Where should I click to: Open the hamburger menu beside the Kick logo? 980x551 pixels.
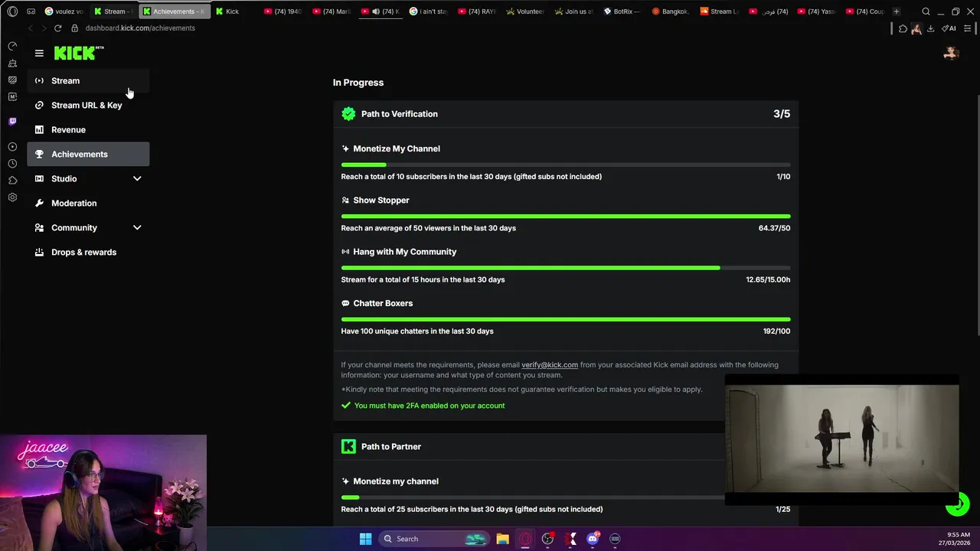click(x=39, y=53)
